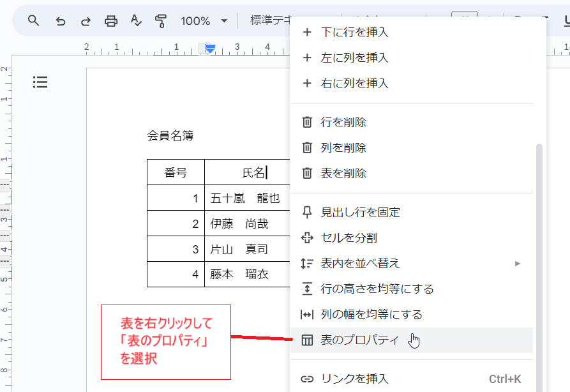Click the table properties grid icon
Image resolution: width=570 pixels, height=392 pixels.
pos(307,340)
